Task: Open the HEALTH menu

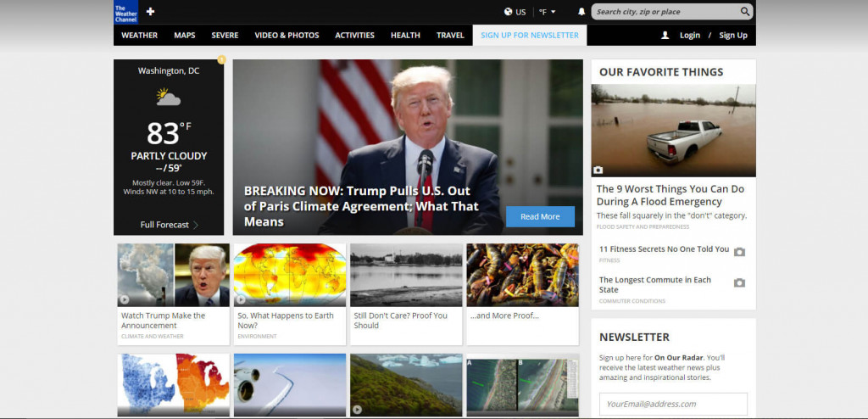Action: pos(405,35)
